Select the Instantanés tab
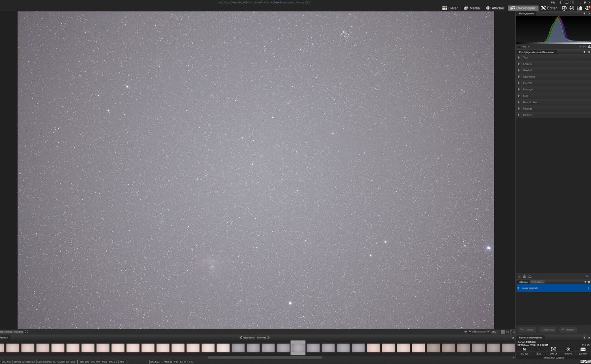The width and height of the screenshot is (591, 364). [x=537, y=282]
